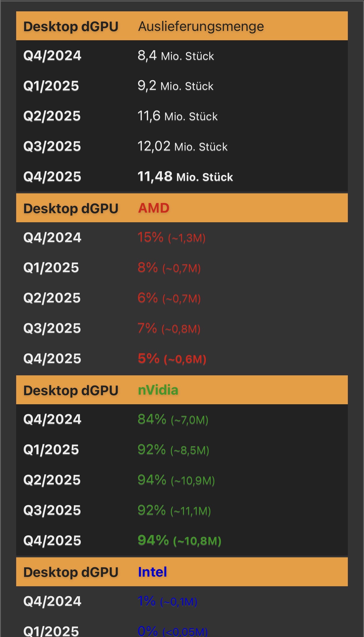
Task: Click nVidia's 92% (~11,1M) cell
Action: tap(174, 511)
